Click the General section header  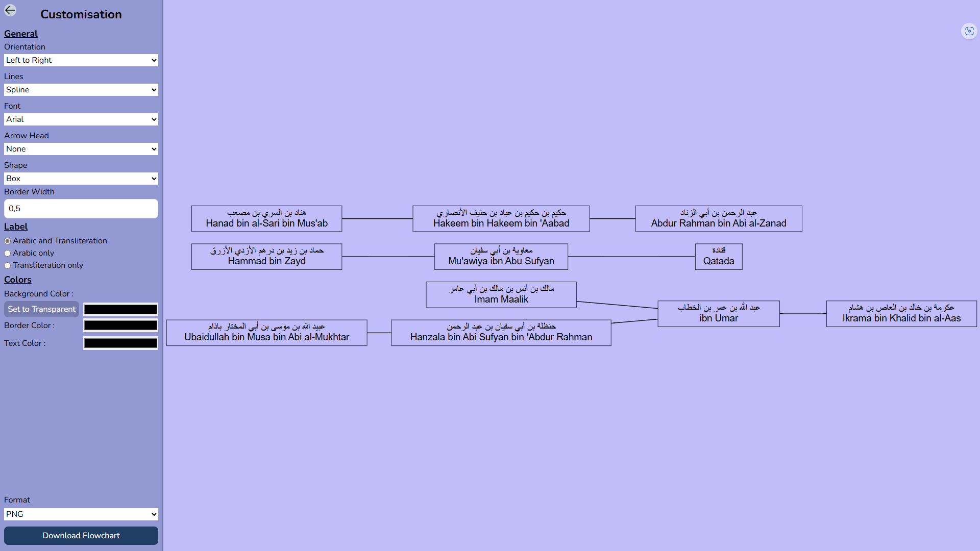pos(20,33)
